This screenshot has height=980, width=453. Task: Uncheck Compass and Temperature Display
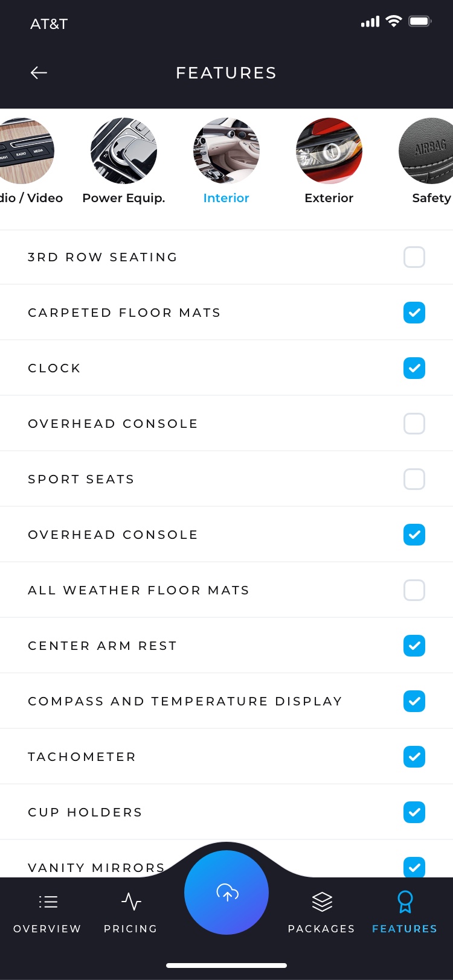point(414,701)
